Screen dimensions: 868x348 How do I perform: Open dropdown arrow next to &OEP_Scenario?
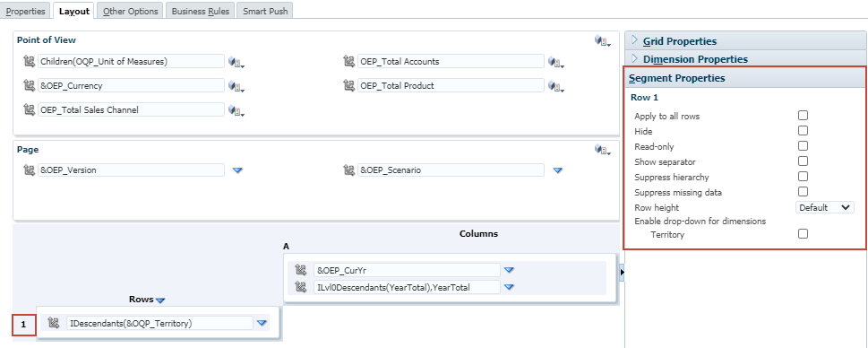tap(558, 170)
